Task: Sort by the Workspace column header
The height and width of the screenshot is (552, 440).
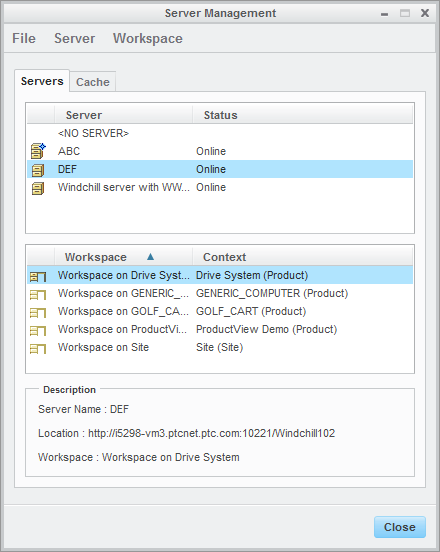Action: [x=124, y=257]
